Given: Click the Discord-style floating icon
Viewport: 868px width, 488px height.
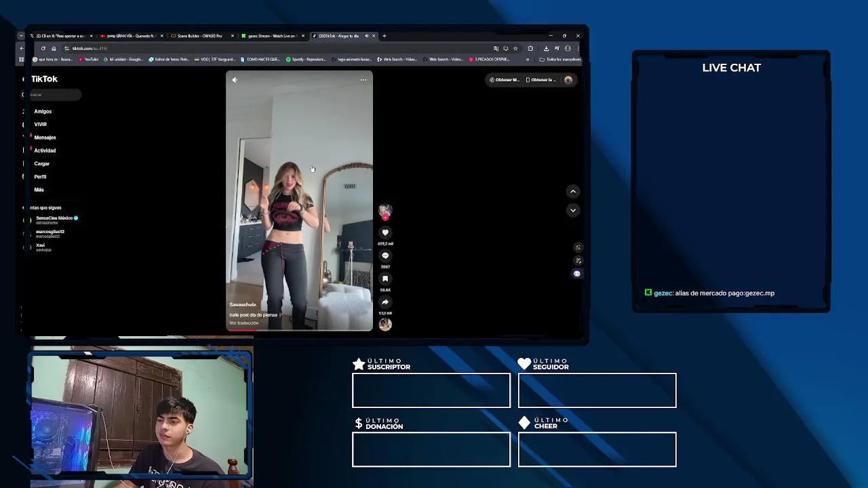Looking at the screenshot, I should coord(577,274).
